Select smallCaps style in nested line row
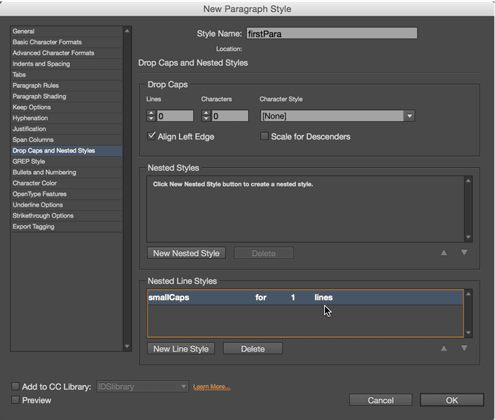Screen dimensions: 495x420 click(169, 297)
